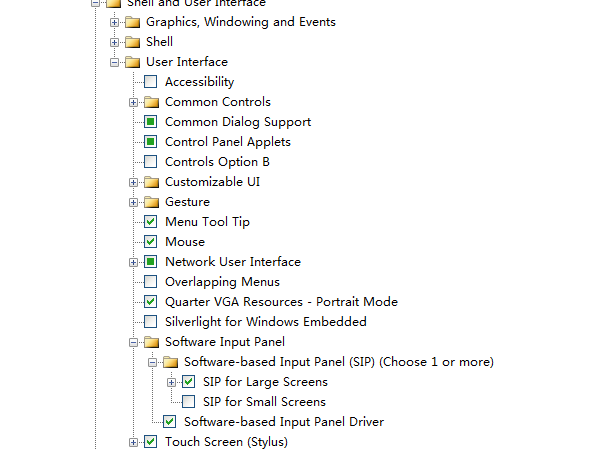The image size is (600, 450).
Task: Select the Control Panel Applets label
Action: pyautogui.click(x=228, y=142)
